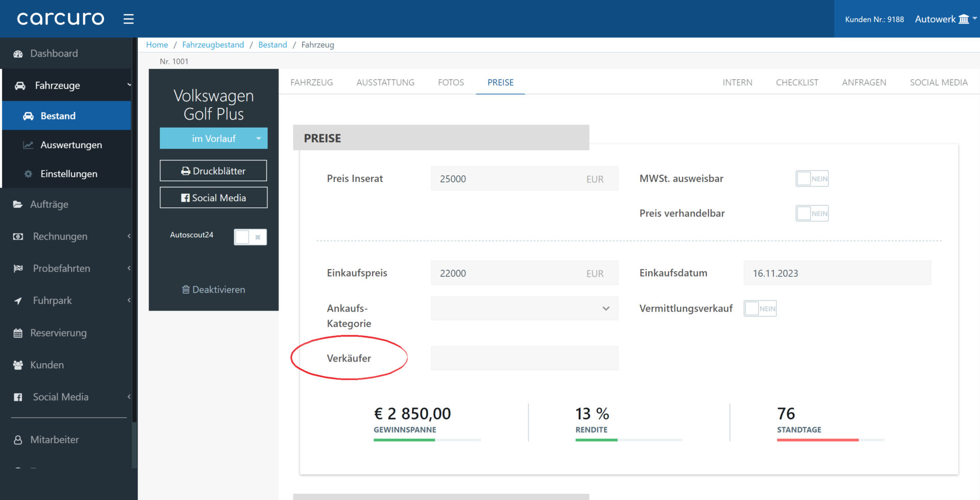
Task: Click the Fuhrpark arrow icon
Action: click(x=18, y=301)
